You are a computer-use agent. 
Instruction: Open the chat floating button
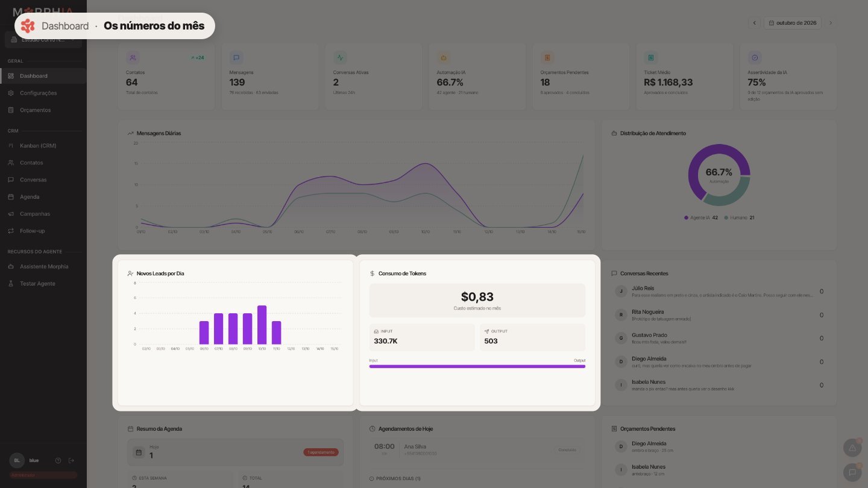coord(852,472)
